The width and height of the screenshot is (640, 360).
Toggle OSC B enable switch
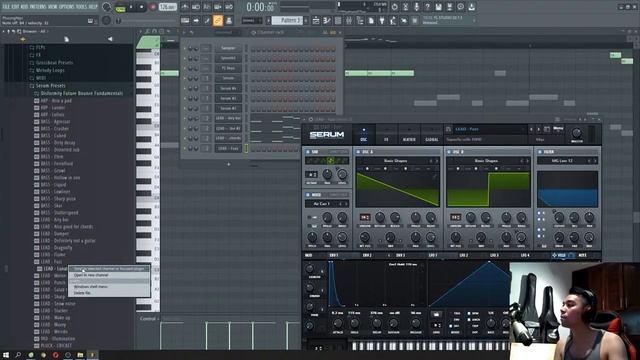[x=449, y=152]
